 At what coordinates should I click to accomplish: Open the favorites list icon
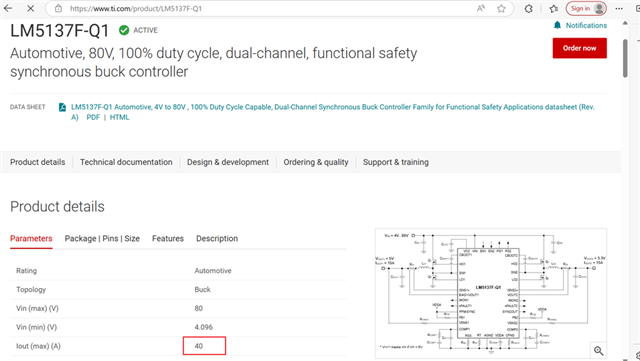tap(553, 8)
